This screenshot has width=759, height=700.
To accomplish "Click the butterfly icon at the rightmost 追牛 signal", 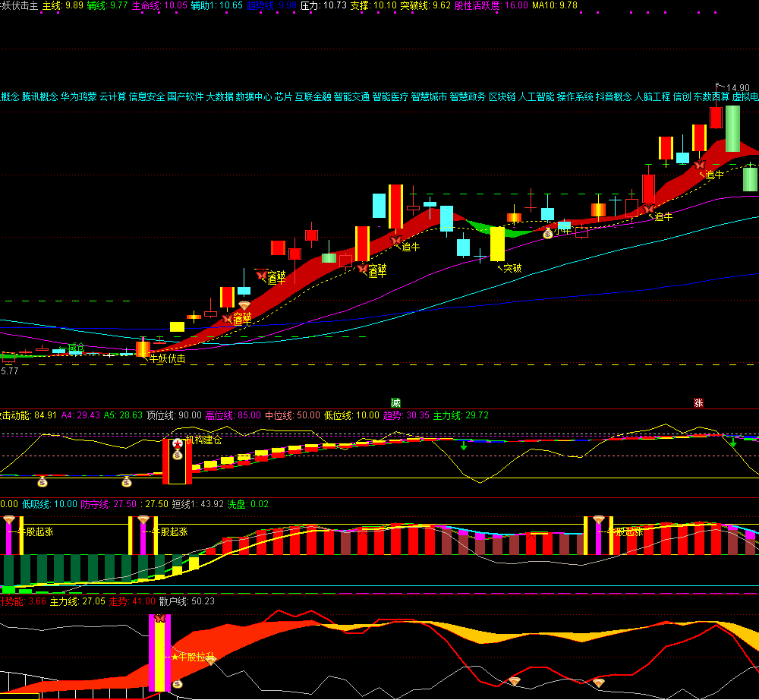I will (x=699, y=165).
